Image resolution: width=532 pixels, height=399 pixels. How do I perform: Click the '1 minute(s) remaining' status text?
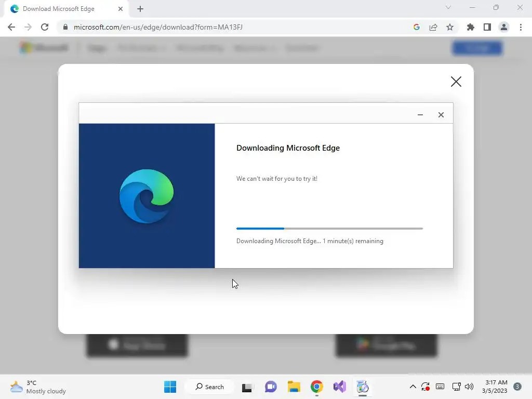[x=353, y=241]
